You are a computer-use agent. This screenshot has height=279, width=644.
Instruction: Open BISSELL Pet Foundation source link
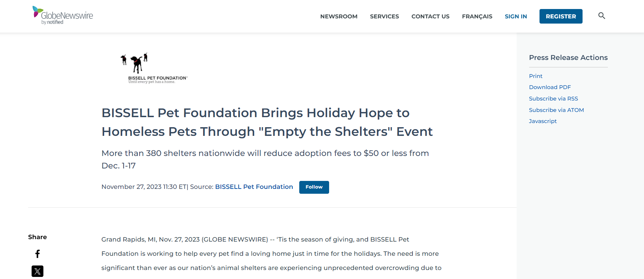coord(254,187)
